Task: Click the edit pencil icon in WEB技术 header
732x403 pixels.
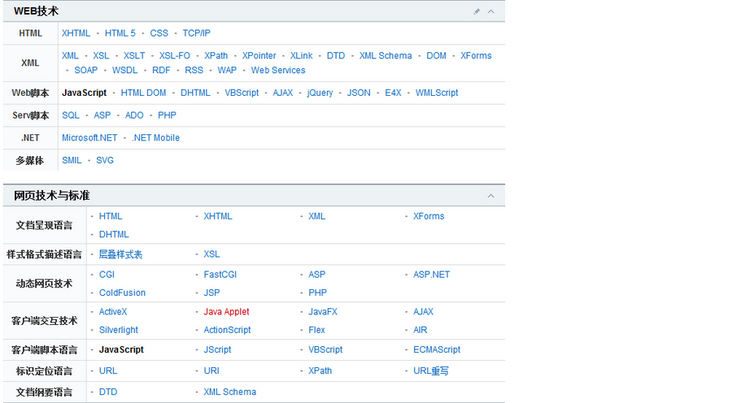Action: [x=477, y=11]
